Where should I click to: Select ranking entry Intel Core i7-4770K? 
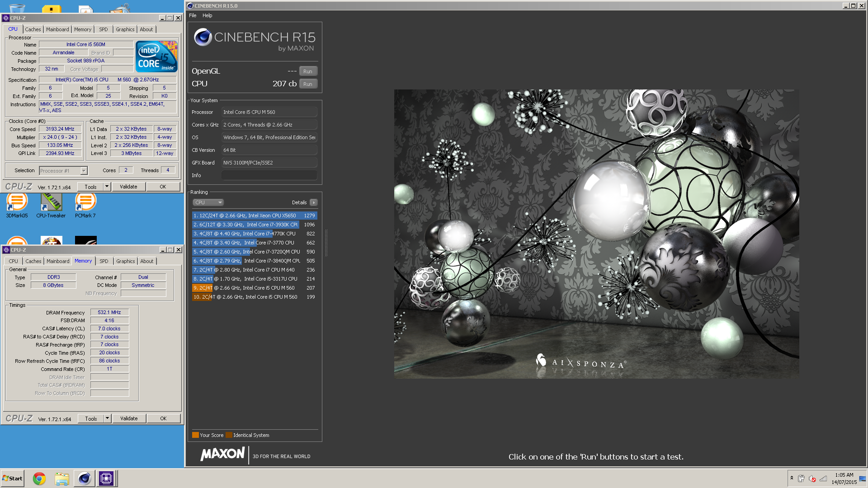pos(255,234)
